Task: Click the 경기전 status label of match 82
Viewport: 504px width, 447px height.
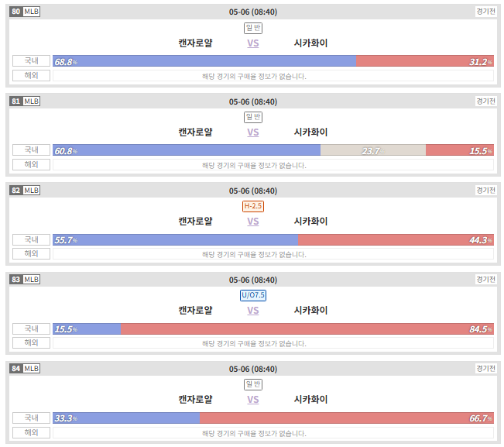Action: (485, 191)
